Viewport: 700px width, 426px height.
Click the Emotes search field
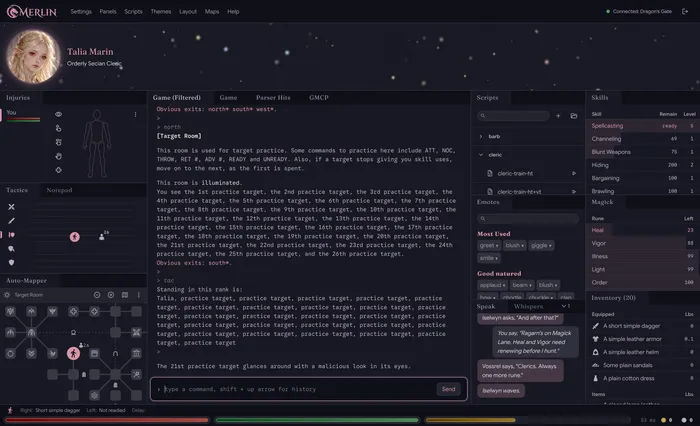pyautogui.click(x=528, y=219)
